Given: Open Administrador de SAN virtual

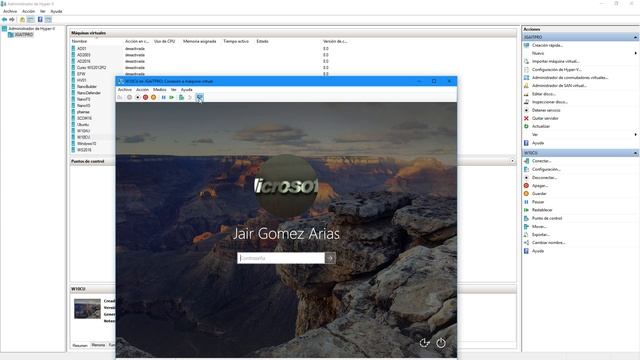Looking at the screenshot, I should [x=559, y=86].
